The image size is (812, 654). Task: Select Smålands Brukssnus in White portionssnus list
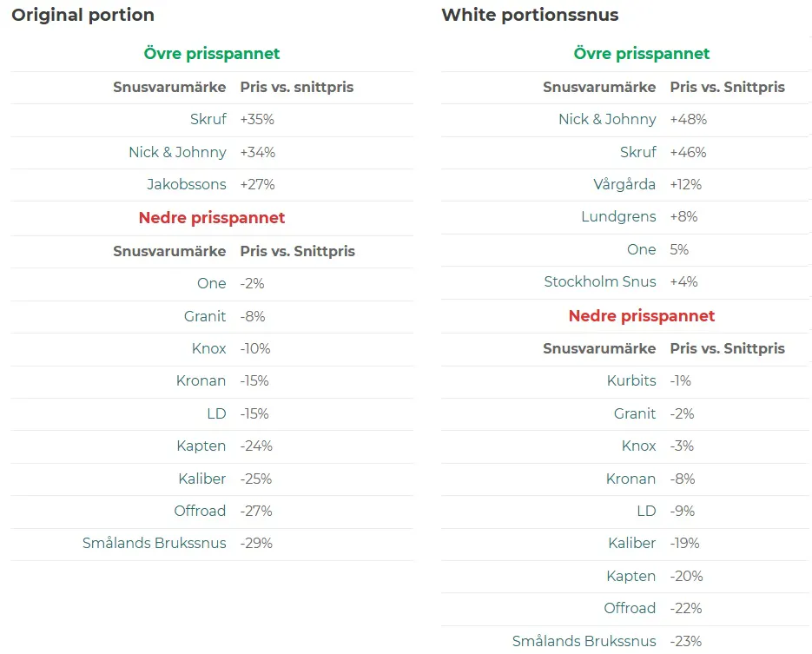coord(584,641)
